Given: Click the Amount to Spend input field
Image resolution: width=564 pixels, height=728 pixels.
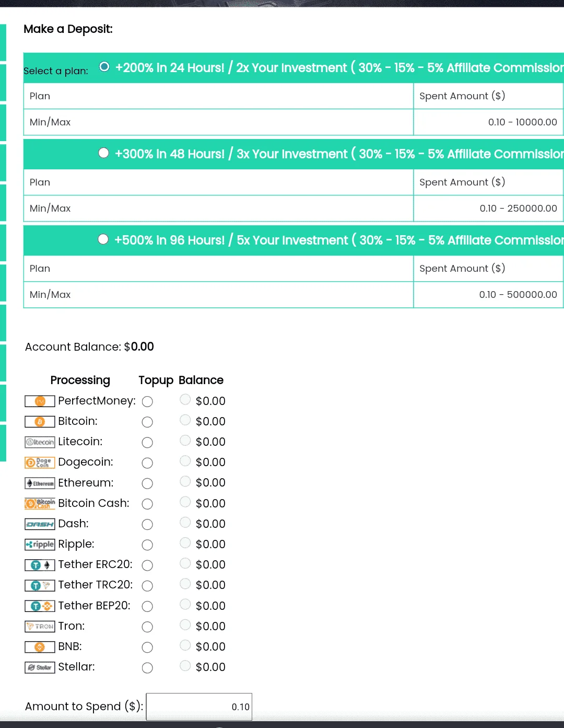Looking at the screenshot, I should (x=199, y=707).
